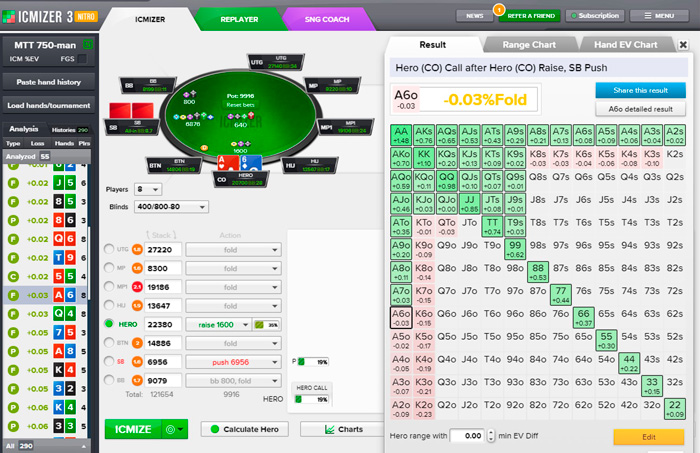Click the hamburger icon in MENU button
This screenshot has height=453, width=700.
[x=648, y=16]
